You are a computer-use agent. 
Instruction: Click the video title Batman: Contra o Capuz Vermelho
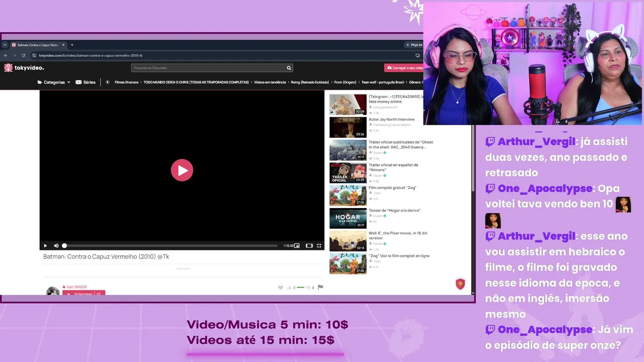106,257
